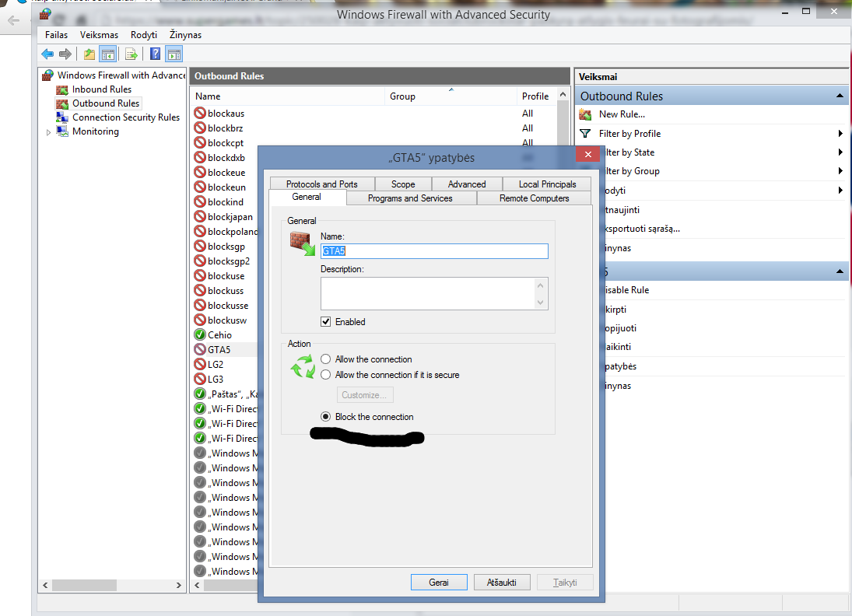The image size is (852, 616).
Task: Select Allow the connection radio button
Action: pos(326,359)
